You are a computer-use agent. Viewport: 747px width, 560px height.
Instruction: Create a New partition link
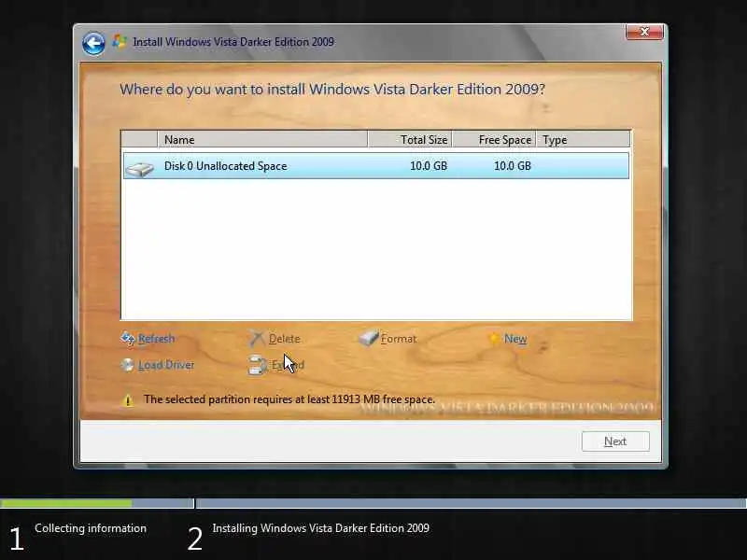515,339
